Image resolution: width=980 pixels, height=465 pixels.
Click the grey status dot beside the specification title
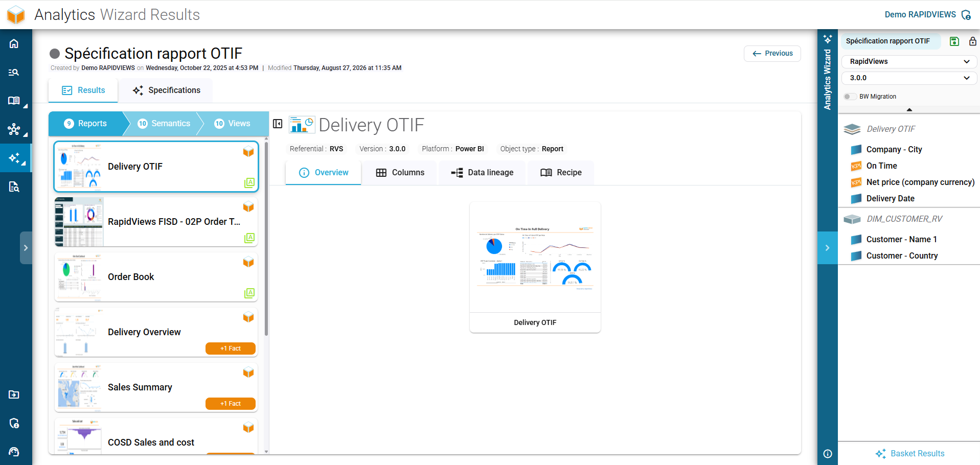pyautogui.click(x=55, y=54)
